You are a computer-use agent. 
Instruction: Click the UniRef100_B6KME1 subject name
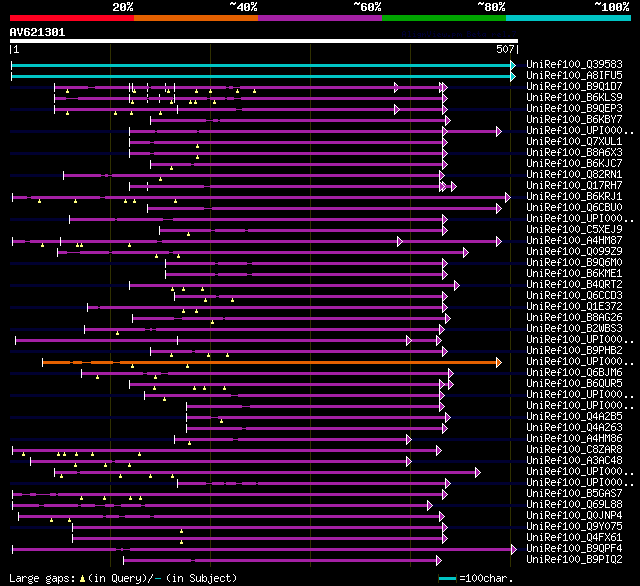(574, 274)
